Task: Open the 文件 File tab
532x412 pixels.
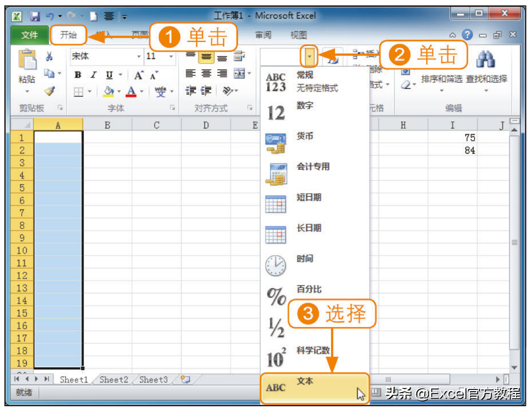Action: (x=30, y=35)
